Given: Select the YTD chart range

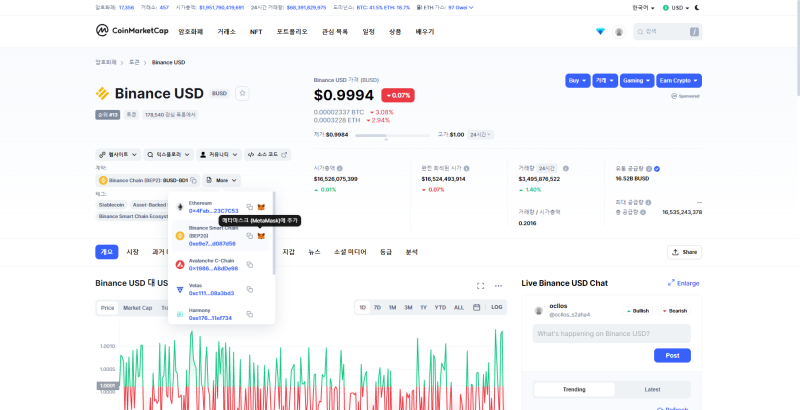Looking at the screenshot, I should (x=440, y=308).
